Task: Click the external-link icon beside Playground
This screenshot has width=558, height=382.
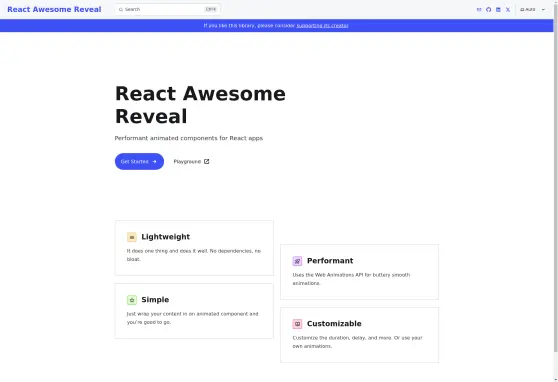Action: tap(206, 162)
